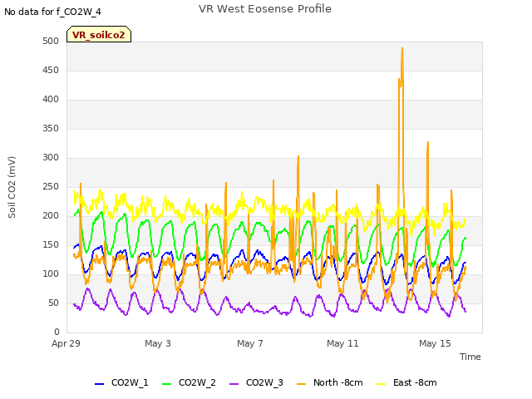532x399 pixels.
Task: Click the 'No data for f_CO2W_4' message
Action: [52, 12]
